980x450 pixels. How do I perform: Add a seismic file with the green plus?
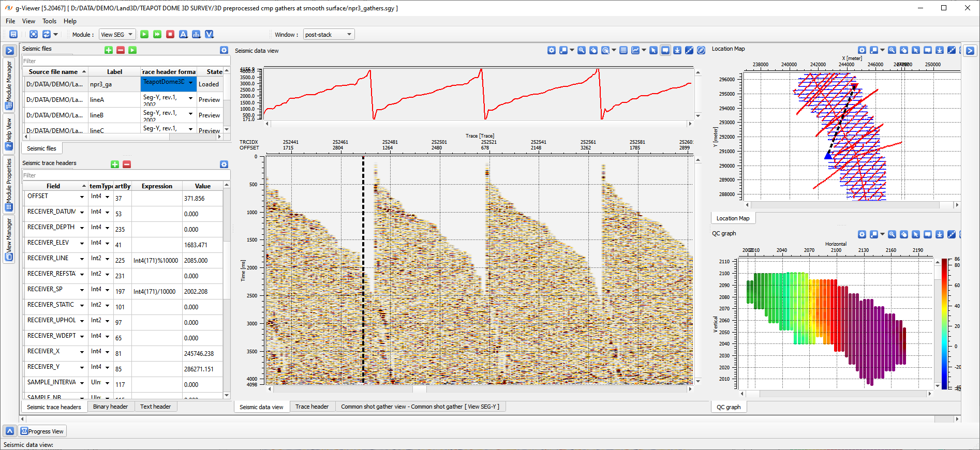click(109, 50)
